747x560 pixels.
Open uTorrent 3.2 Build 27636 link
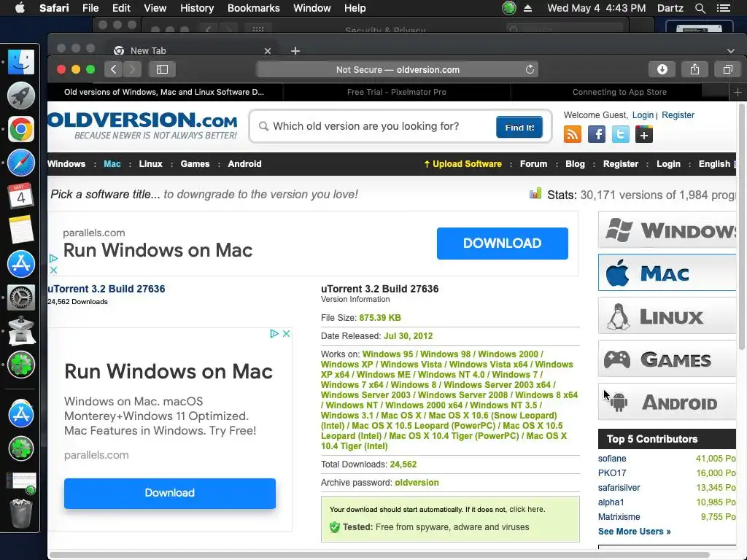107,289
